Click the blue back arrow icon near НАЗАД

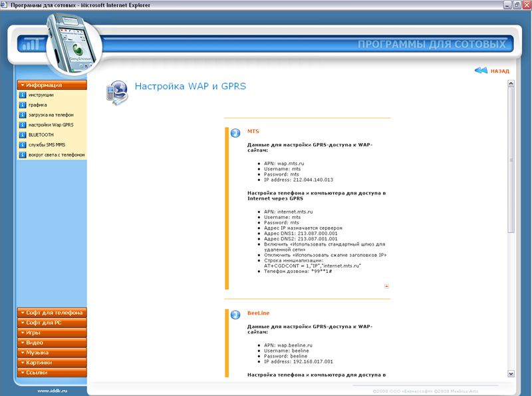click(481, 71)
